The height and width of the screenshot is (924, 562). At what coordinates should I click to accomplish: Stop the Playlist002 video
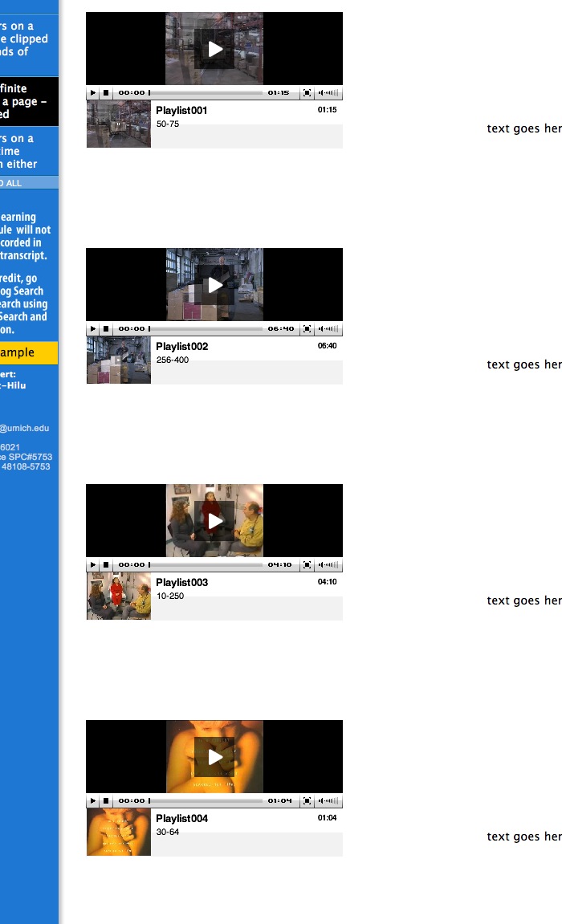tap(106, 329)
